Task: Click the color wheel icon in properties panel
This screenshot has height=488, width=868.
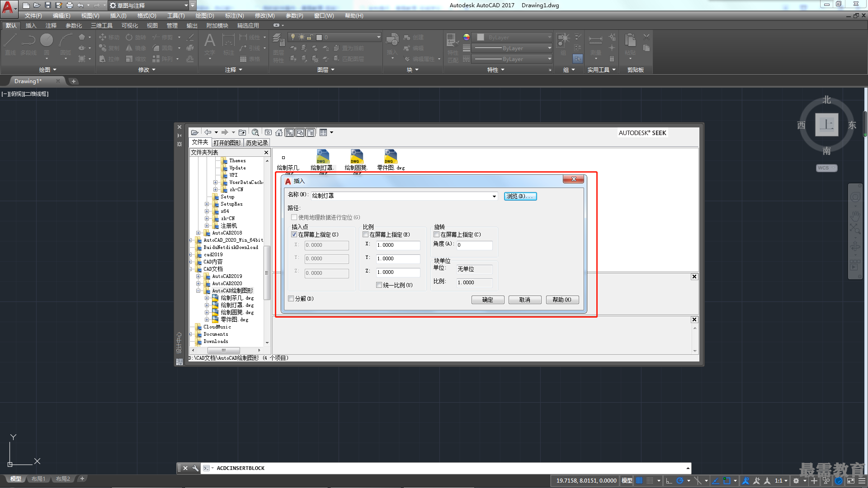Action: pos(467,37)
